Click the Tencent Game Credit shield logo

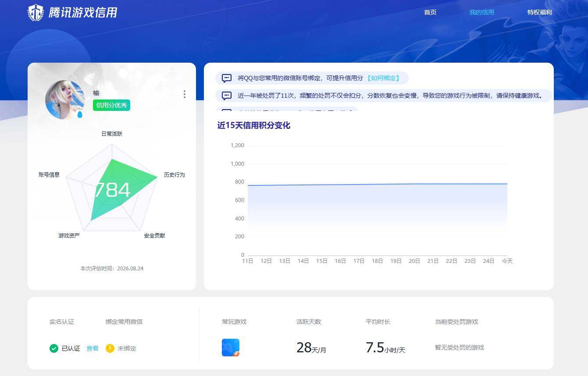36,12
